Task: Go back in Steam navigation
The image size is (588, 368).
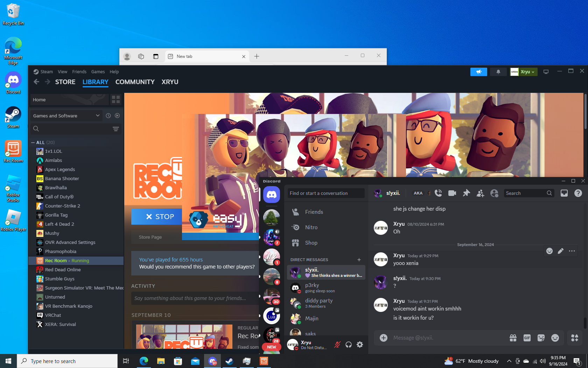Action: coord(36,82)
